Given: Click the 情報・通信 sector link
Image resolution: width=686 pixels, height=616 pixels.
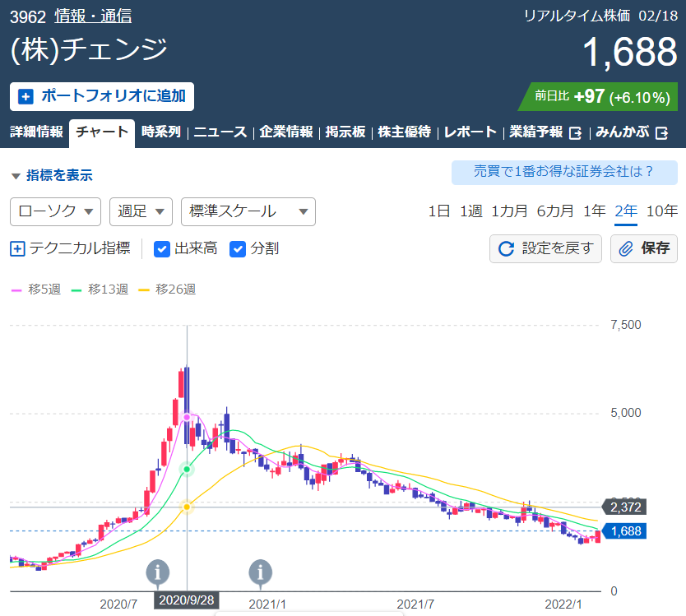Looking at the screenshot, I should pos(93,16).
